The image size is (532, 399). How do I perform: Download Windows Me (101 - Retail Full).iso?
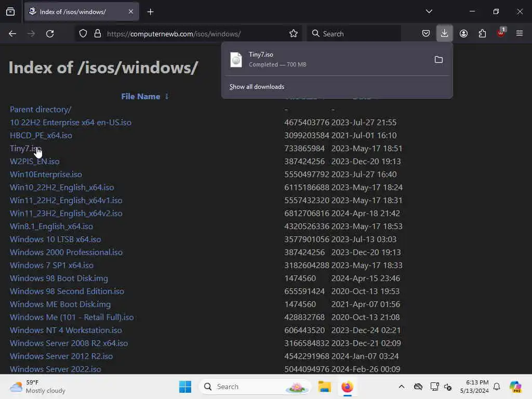point(72,317)
